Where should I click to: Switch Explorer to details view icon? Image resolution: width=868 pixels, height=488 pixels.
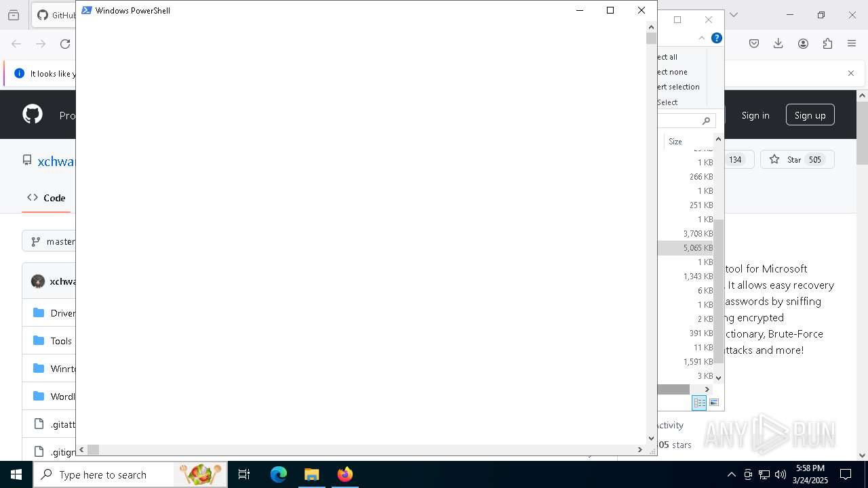[699, 403]
